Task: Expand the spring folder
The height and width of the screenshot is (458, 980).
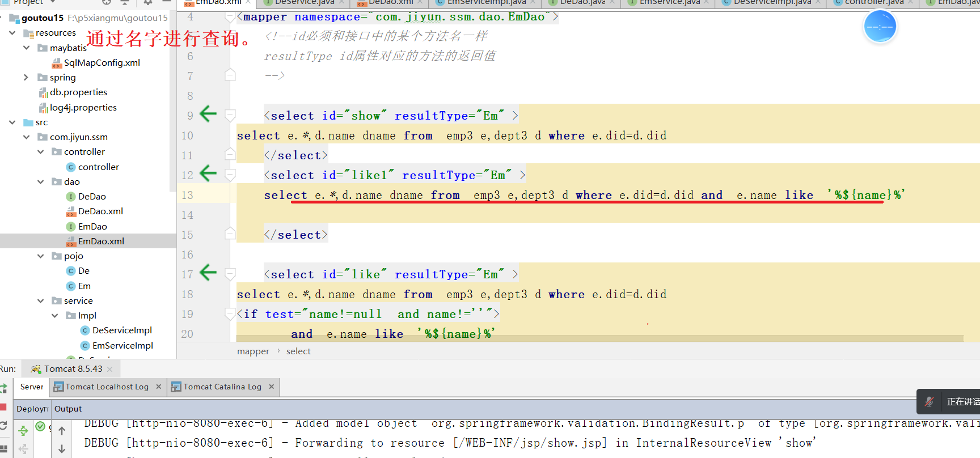Action: (x=26, y=77)
